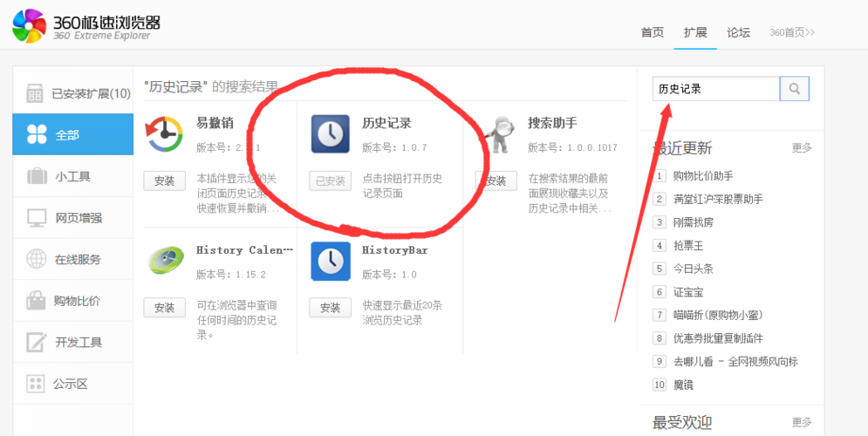Follow the 360首页>> link
Viewport: 868px width, 436px height.
(792, 32)
